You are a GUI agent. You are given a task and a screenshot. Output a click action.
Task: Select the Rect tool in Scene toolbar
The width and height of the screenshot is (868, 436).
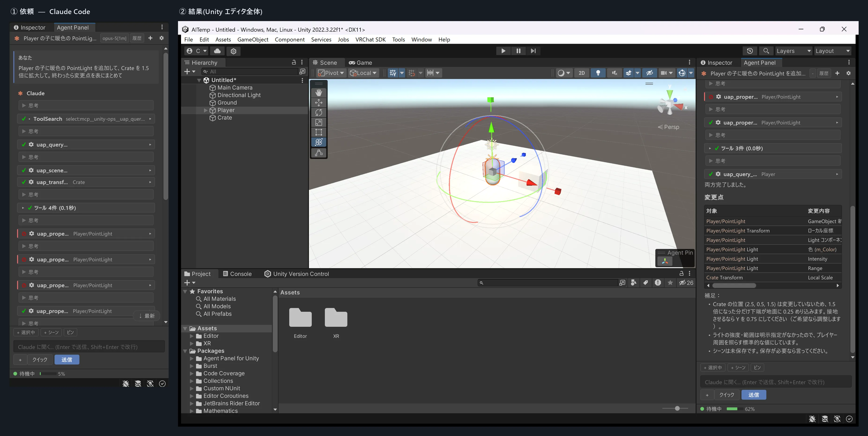click(x=319, y=132)
